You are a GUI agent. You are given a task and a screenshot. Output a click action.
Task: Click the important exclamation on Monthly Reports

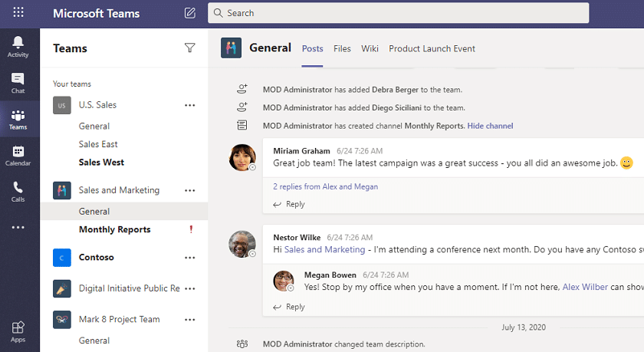191,229
